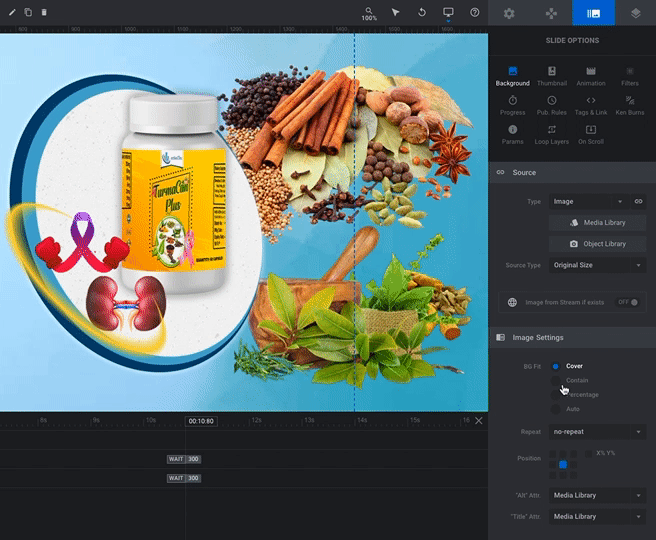This screenshot has height=540, width=656.
Task: Select the Pub. Rules option
Action: pos(552,105)
